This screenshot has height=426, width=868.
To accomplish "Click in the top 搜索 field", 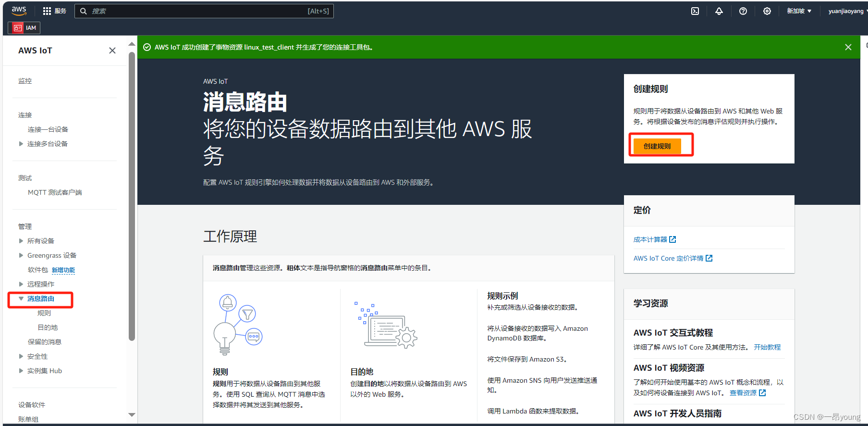I will click(x=204, y=11).
